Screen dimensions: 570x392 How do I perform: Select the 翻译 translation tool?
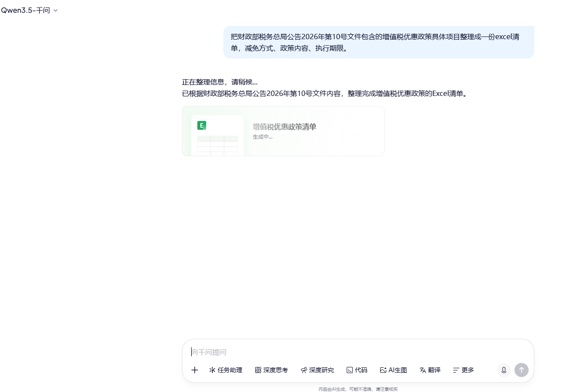click(429, 370)
